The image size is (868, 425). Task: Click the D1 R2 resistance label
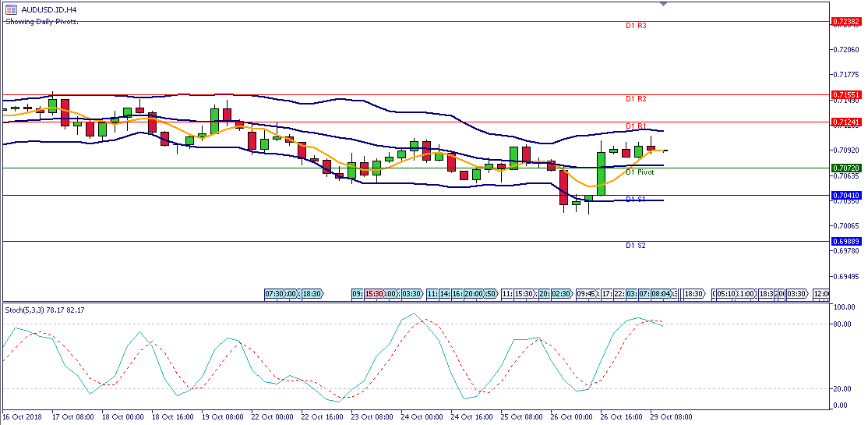[x=636, y=99]
